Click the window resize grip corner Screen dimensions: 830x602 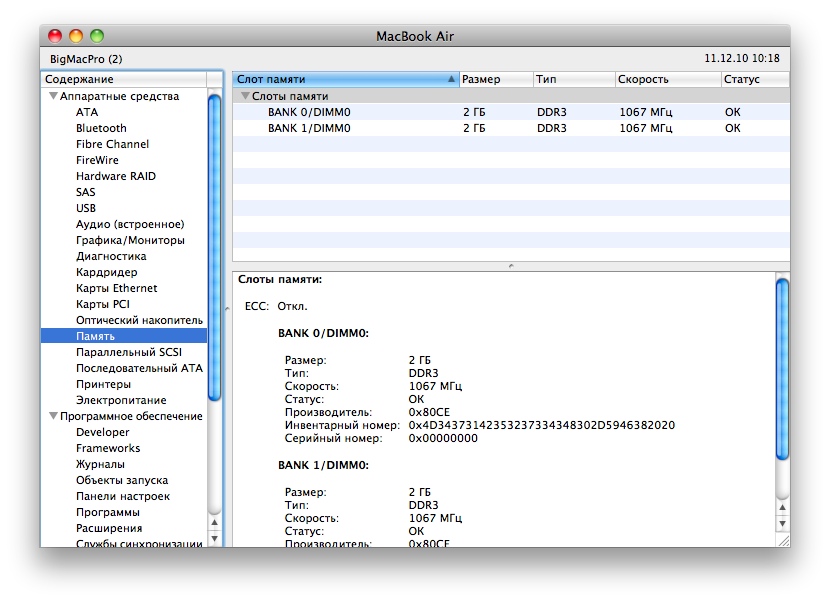coord(782,540)
